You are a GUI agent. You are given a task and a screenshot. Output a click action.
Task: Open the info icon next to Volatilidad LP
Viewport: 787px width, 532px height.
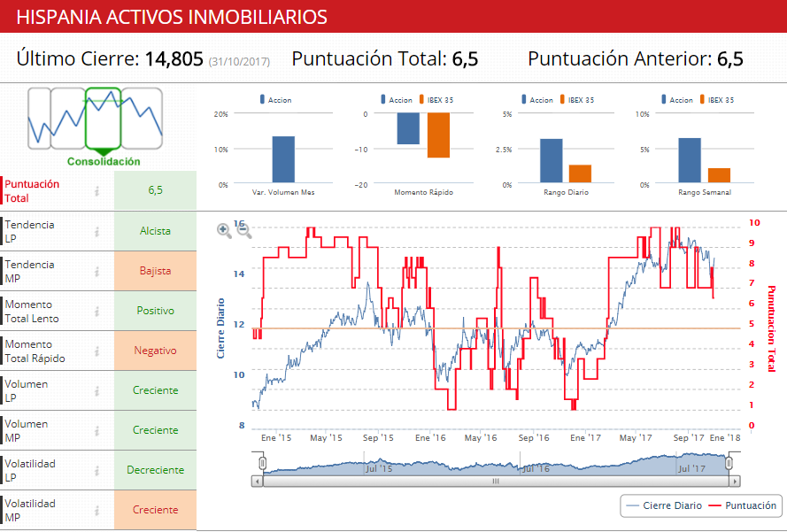pos(96,470)
